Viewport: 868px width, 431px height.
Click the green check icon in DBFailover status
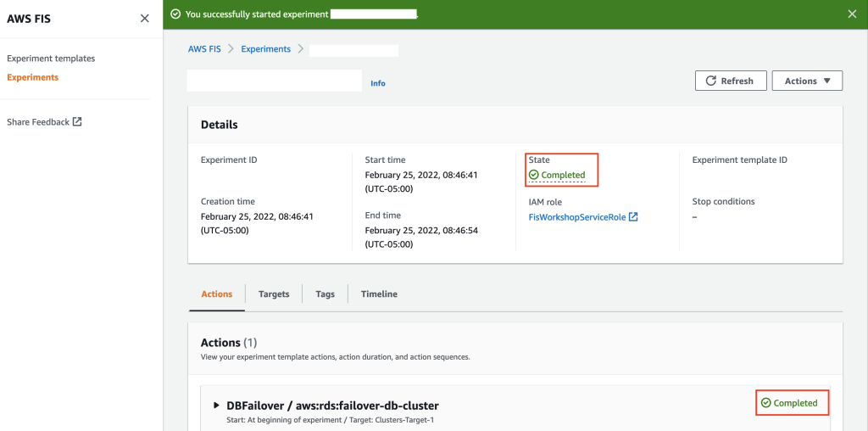[766, 403]
